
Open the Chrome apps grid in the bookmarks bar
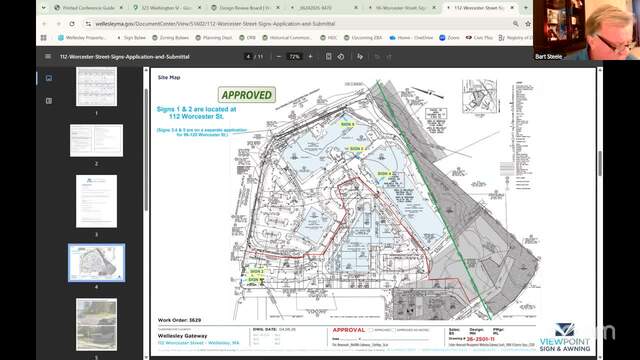(44, 38)
